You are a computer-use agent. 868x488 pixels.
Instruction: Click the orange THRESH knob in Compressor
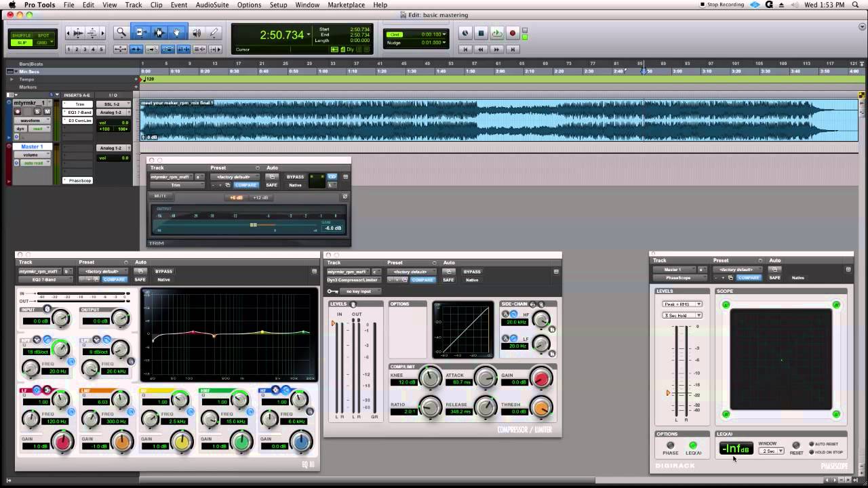[540, 407]
